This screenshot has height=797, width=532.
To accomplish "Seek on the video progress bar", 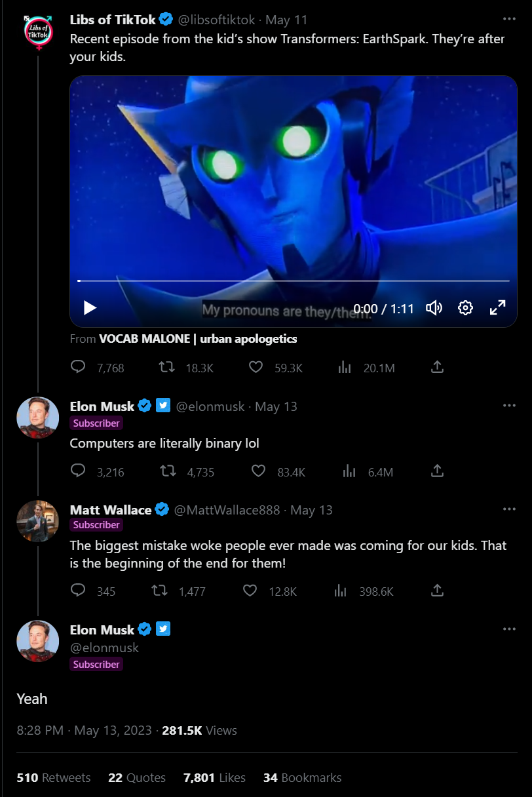I will (293, 281).
